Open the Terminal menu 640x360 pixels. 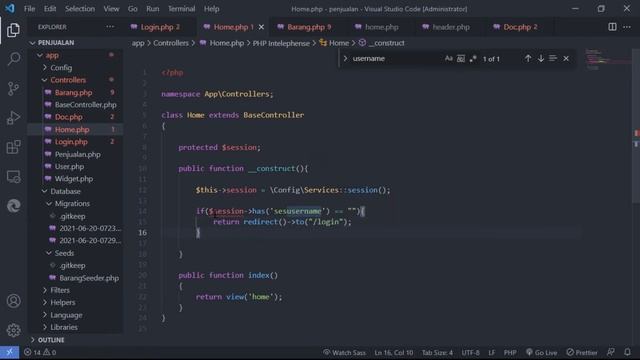click(x=181, y=9)
